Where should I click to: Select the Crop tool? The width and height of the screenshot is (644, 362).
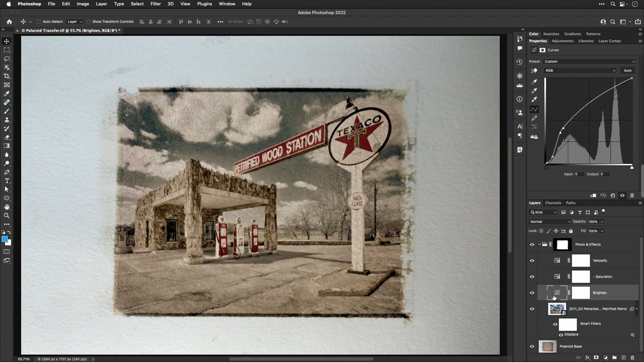pos(7,76)
